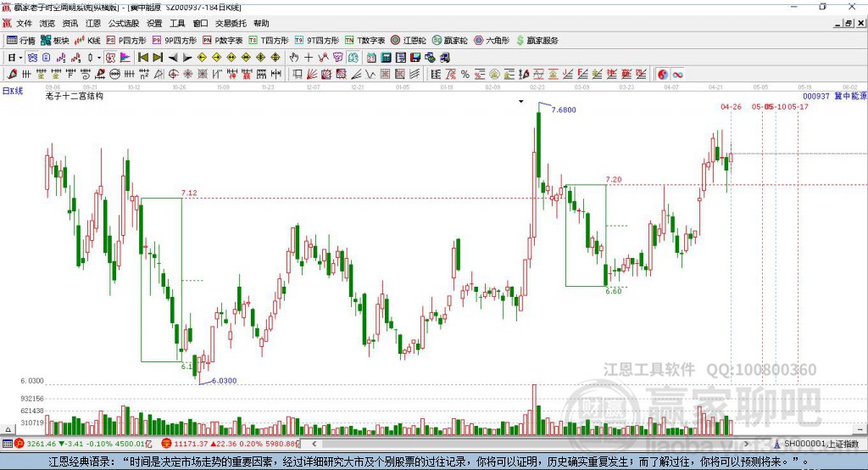Viewport: 868px width, 470px height.
Task: Open the 文件 menu
Action: click(25, 23)
